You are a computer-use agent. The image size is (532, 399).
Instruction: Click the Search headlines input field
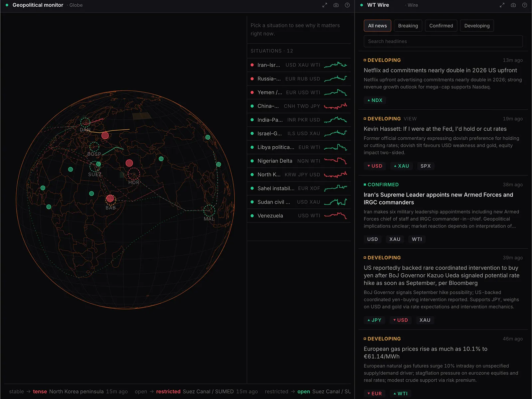click(x=443, y=41)
